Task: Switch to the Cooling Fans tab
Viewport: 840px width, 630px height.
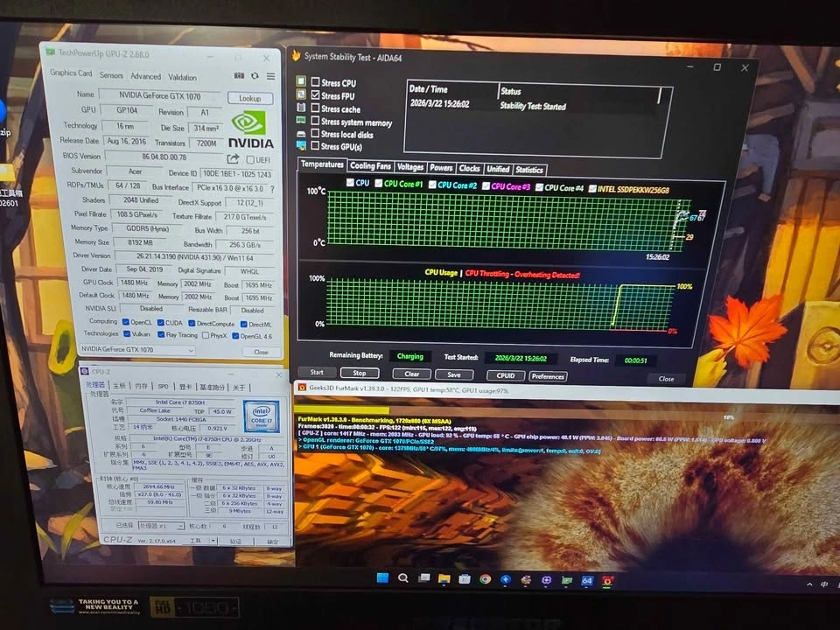Action: tap(370, 166)
